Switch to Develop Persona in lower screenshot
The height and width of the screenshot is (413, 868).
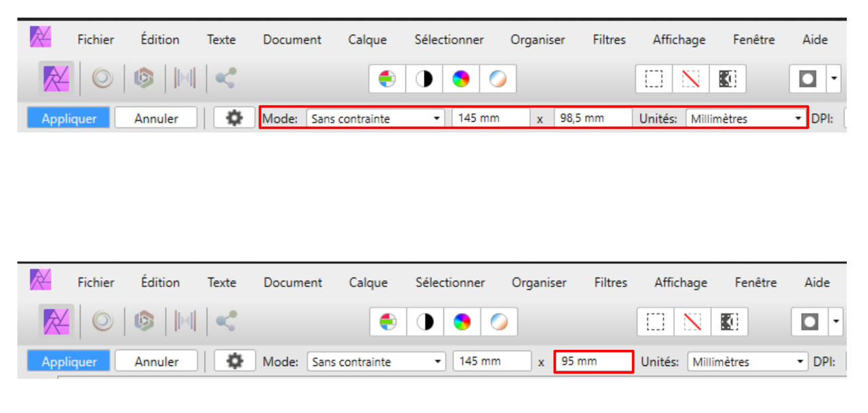(x=144, y=321)
